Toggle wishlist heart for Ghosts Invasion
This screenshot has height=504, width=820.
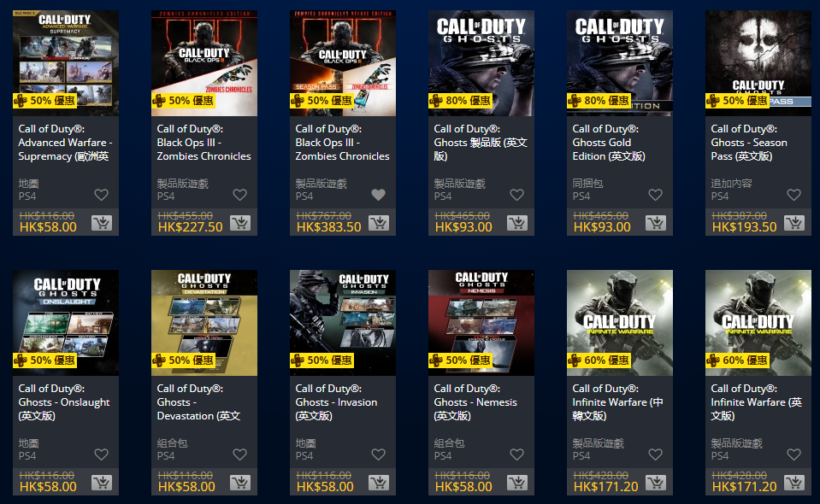tap(379, 454)
